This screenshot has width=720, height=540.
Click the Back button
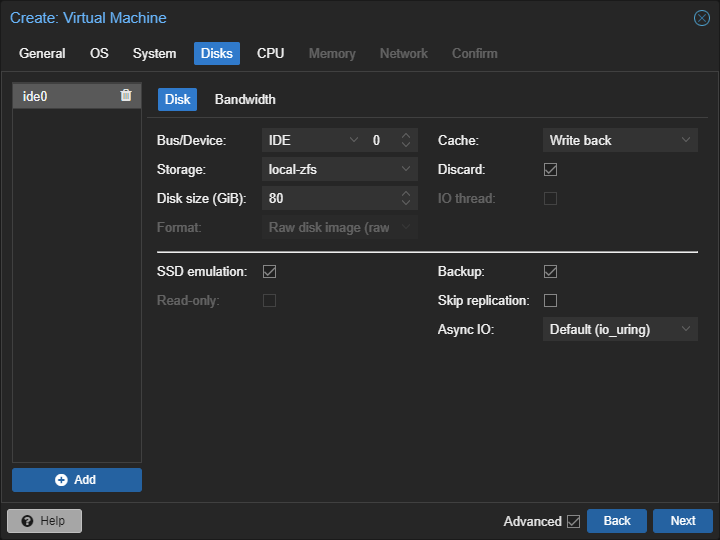tap(617, 521)
